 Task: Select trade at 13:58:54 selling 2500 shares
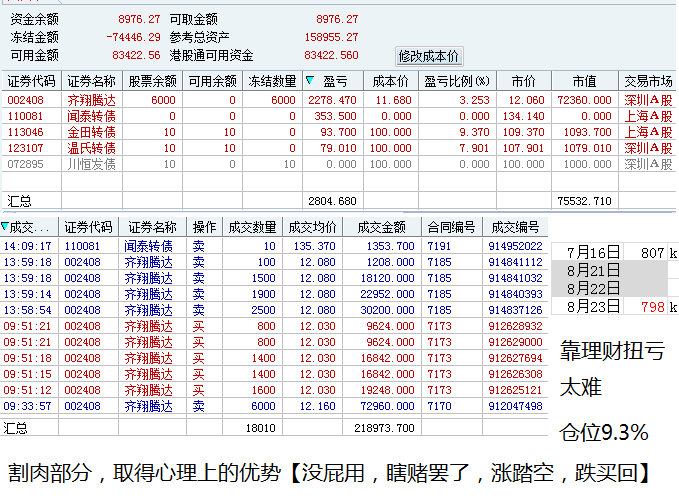pyautogui.click(x=274, y=310)
